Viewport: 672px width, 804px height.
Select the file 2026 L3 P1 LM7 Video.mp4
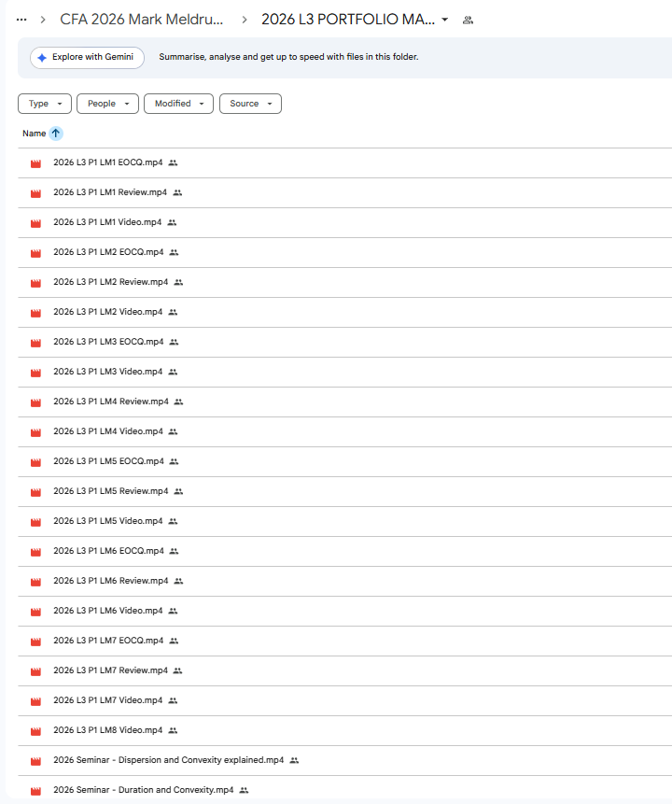[107, 700]
